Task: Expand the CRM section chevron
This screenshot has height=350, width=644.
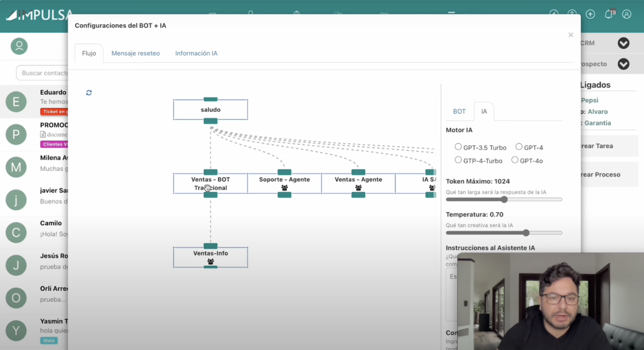Action: pos(623,43)
